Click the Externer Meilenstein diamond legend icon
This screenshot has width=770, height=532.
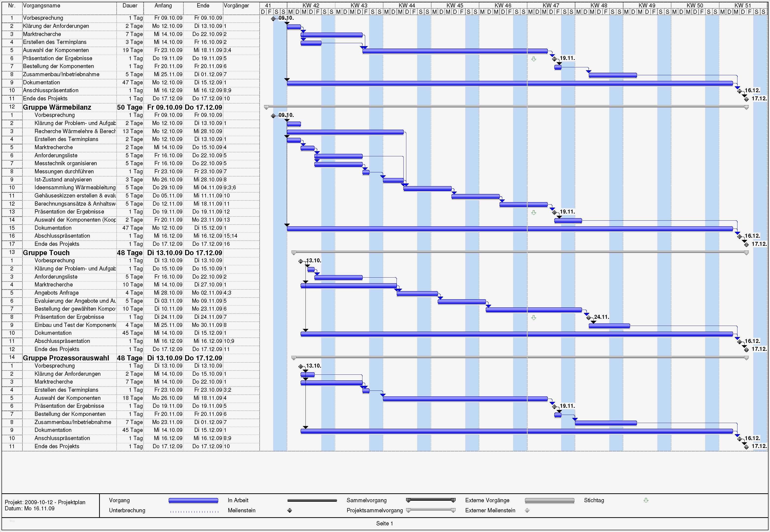[x=527, y=510]
